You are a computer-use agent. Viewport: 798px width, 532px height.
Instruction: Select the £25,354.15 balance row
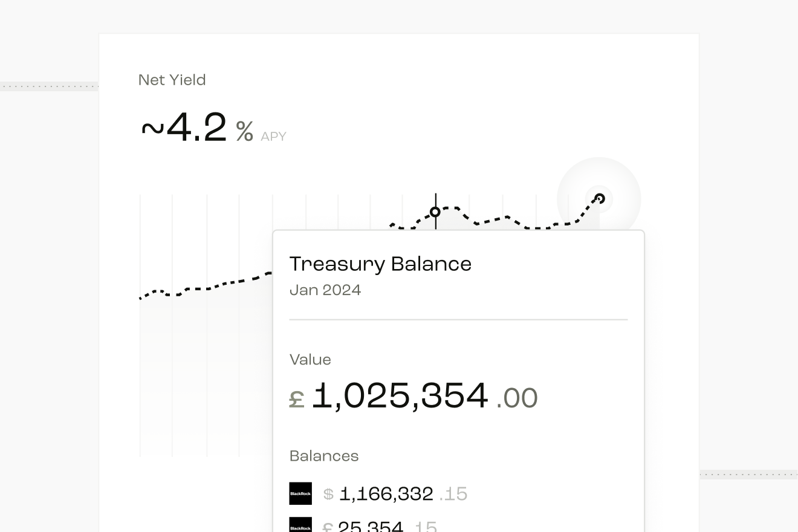363,525
